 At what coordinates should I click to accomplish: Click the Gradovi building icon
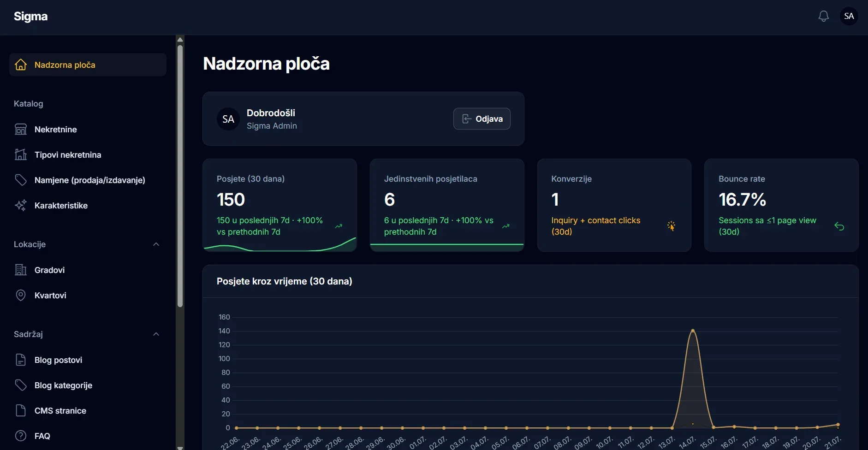[21, 270]
